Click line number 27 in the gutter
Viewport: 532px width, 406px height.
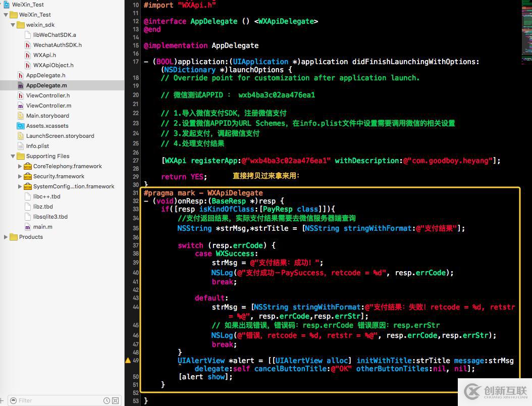136,161
